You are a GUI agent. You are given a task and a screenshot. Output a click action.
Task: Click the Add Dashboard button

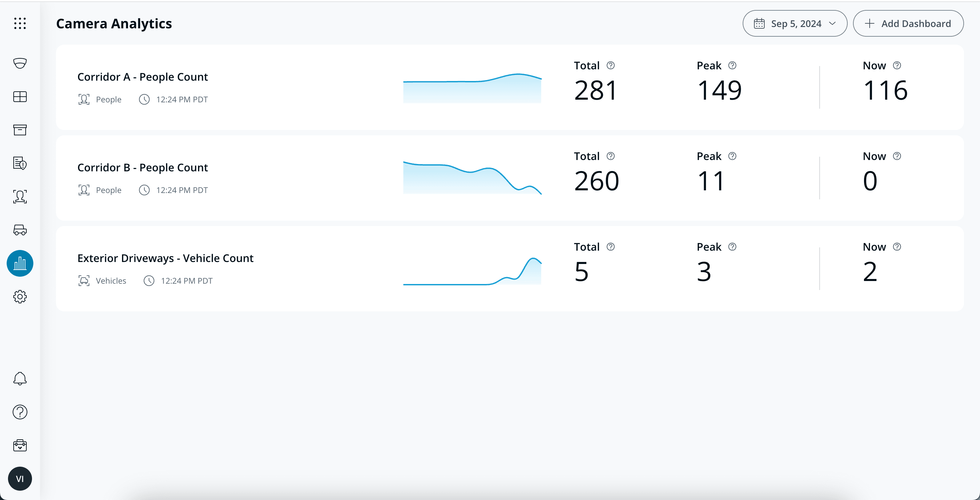click(x=908, y=23)
